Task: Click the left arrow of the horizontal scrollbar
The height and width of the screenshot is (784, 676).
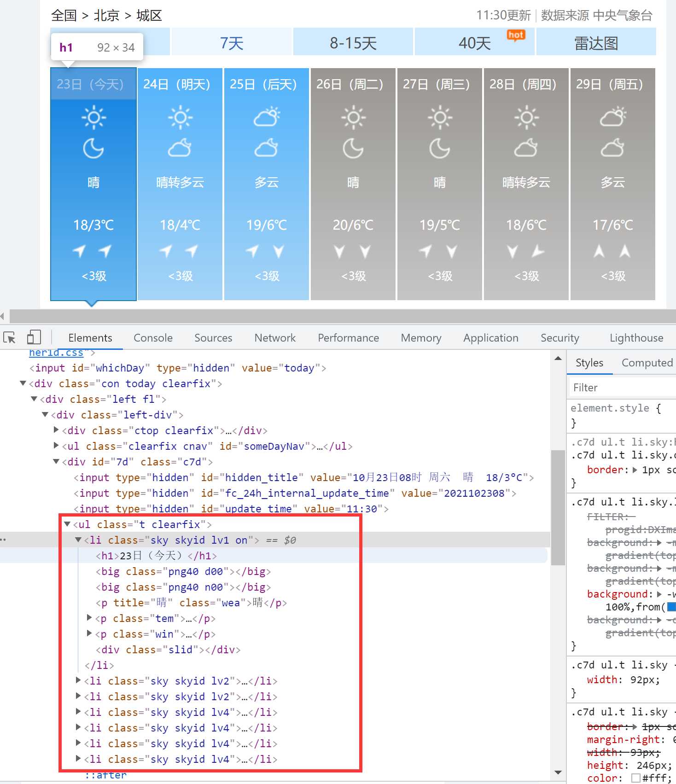Action: point(3,316)
